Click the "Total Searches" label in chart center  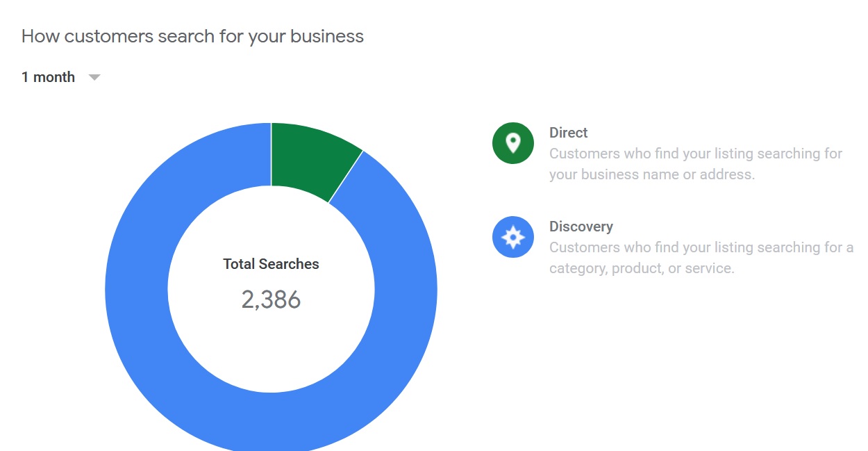(271, 264)
